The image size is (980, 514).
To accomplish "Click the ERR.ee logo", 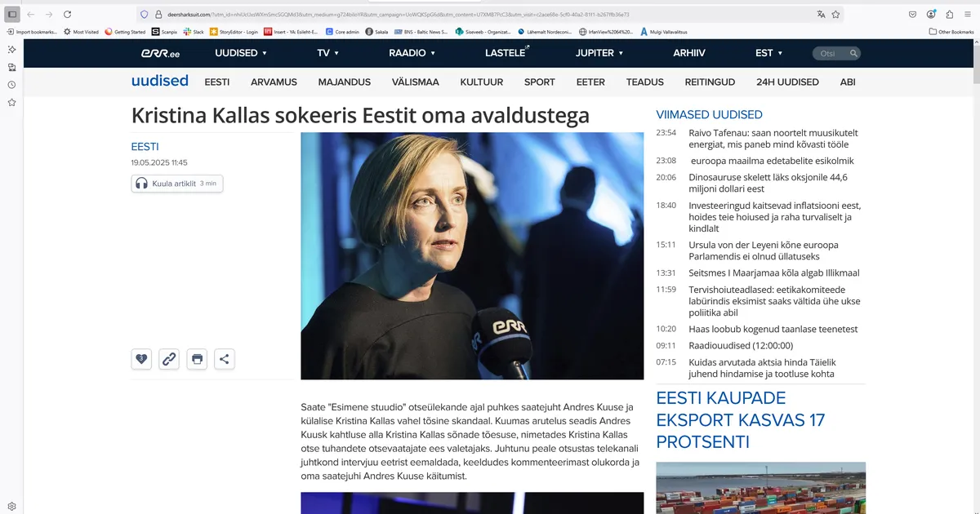I will tap(159, 52).
